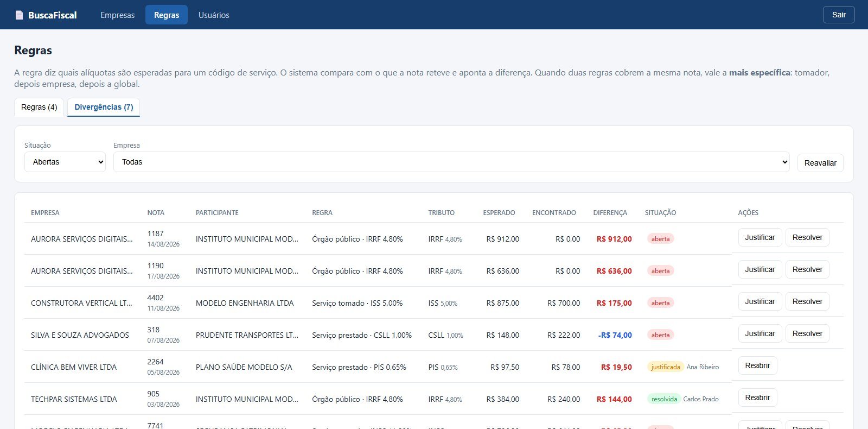Click the R$ 19,50 difference value
This screenshot has height=429, width=868.
click(x=616, y=367)
